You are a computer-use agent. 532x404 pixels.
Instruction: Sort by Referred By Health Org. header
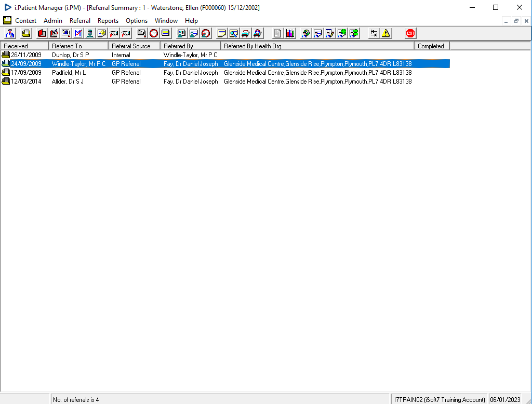(x=317, y=46)
